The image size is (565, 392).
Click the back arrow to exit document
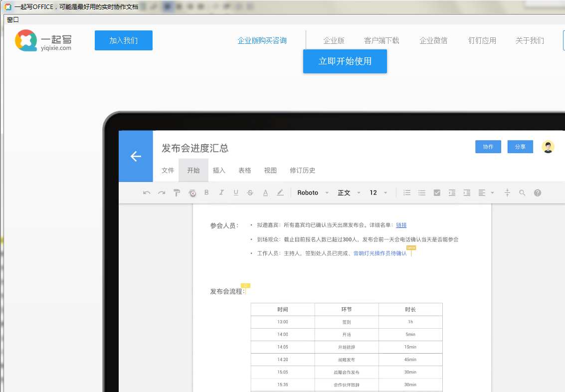tap(136, 156)
